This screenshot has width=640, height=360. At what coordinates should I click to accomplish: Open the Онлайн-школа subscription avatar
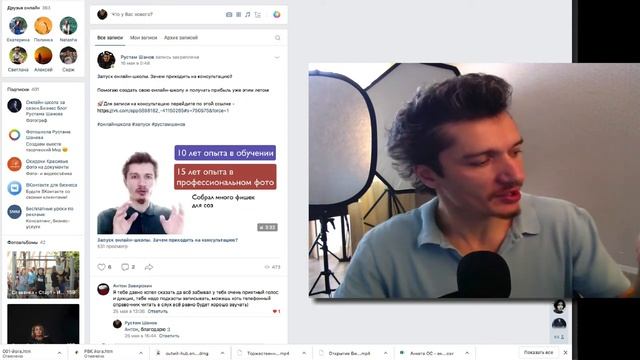tap(14, 105)
